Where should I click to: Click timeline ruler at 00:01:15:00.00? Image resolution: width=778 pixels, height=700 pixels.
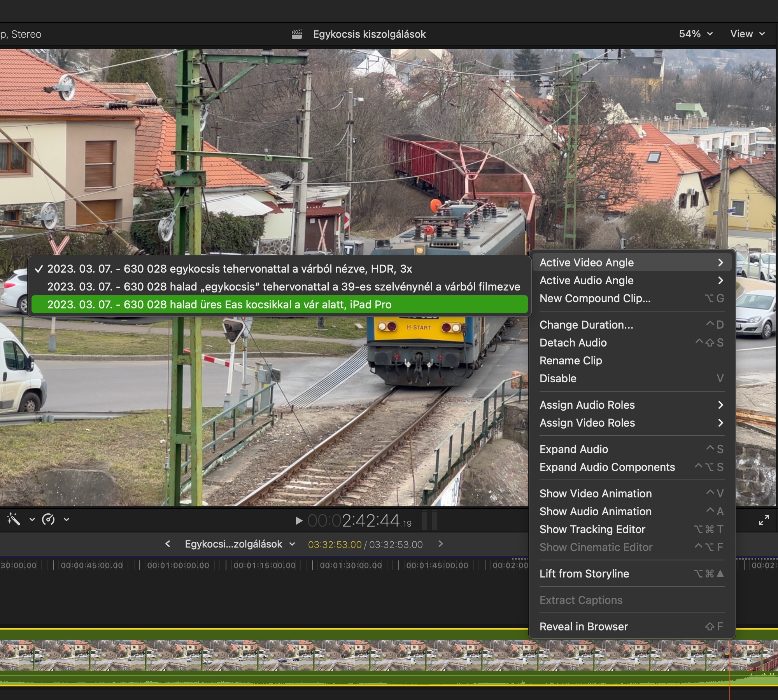coord(264,565)
